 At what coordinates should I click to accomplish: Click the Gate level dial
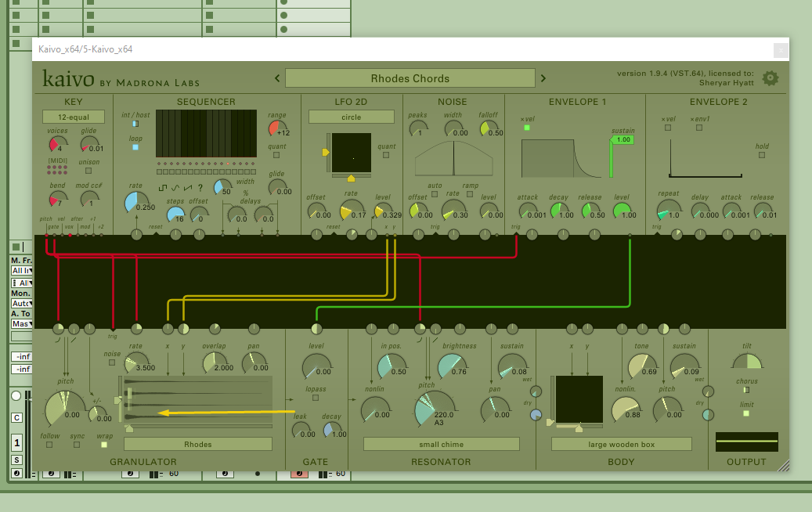point(316,366)
